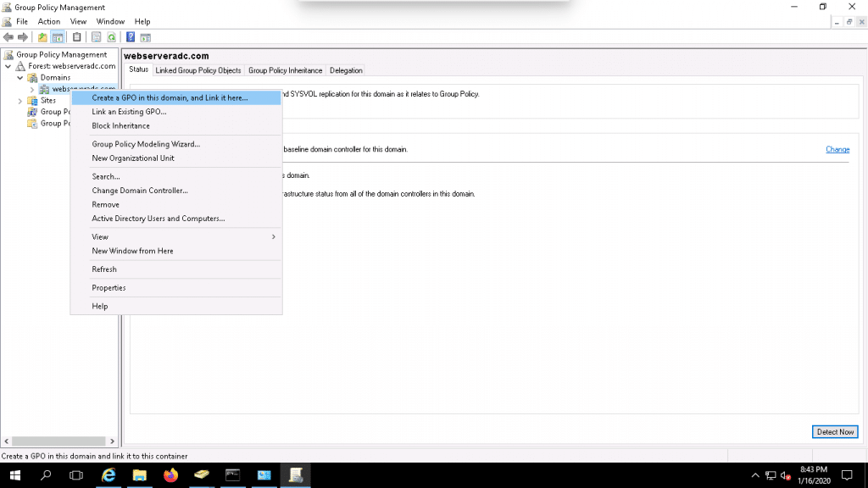Click the Group Policy Management taskbar icon

(x=296, y=475)
